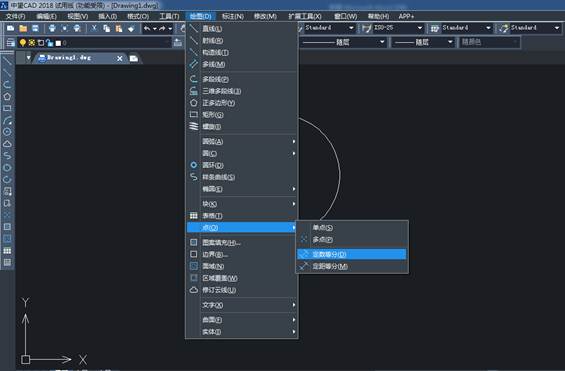Open the APP+ menu
This screenshot has width=565, height=371.
coord(406,16)
